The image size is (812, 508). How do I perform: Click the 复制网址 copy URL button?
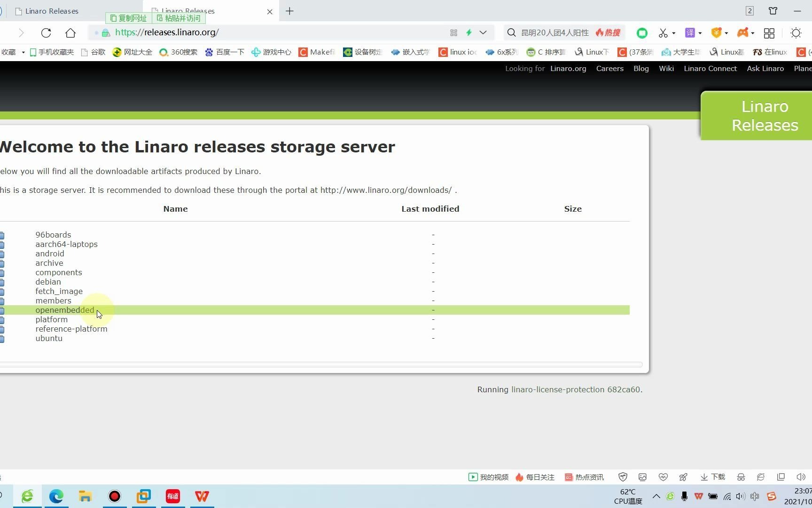128,18
